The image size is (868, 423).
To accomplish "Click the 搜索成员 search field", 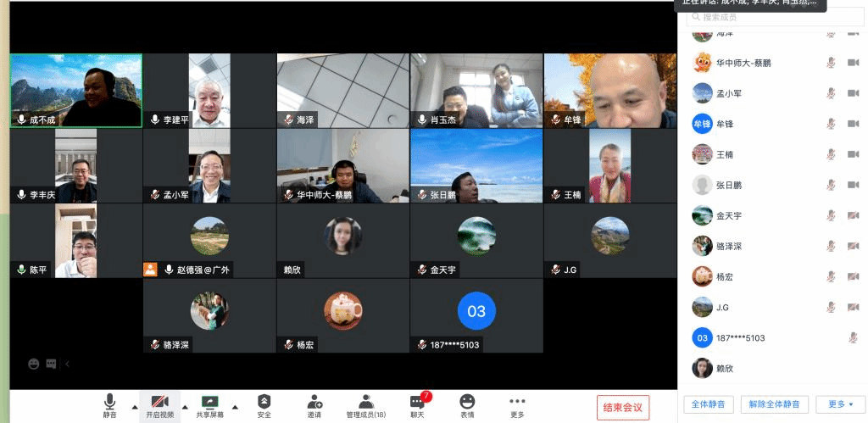I will click(771, 17).
